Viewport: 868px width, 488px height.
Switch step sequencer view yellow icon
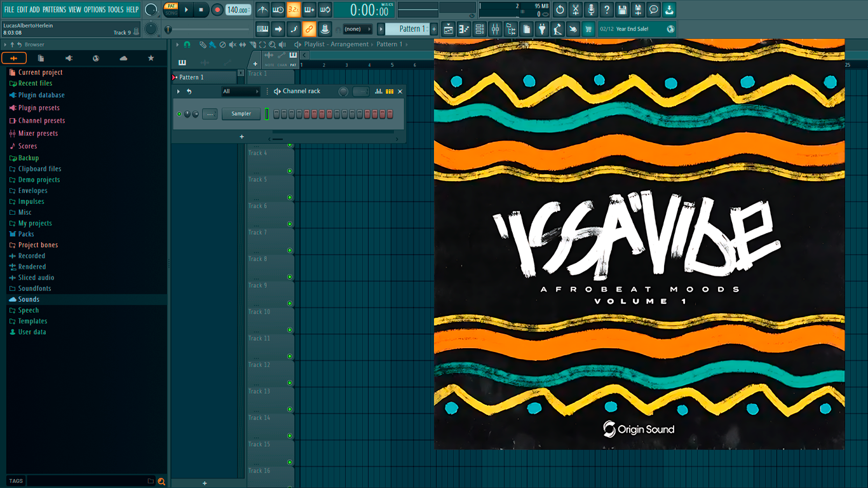click(x=390, y=91)
